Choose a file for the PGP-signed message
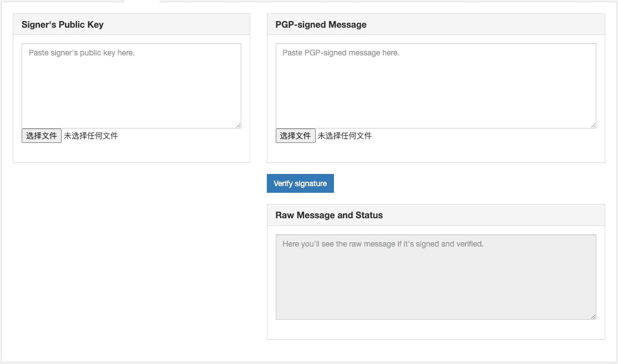The width and height of the screenshot is (618, 364). pos(296,136)
